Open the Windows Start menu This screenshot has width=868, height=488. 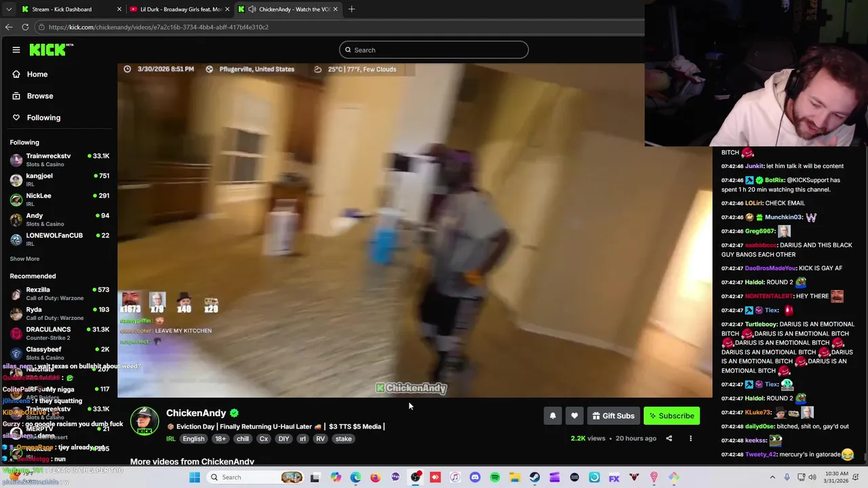point(195,477)
